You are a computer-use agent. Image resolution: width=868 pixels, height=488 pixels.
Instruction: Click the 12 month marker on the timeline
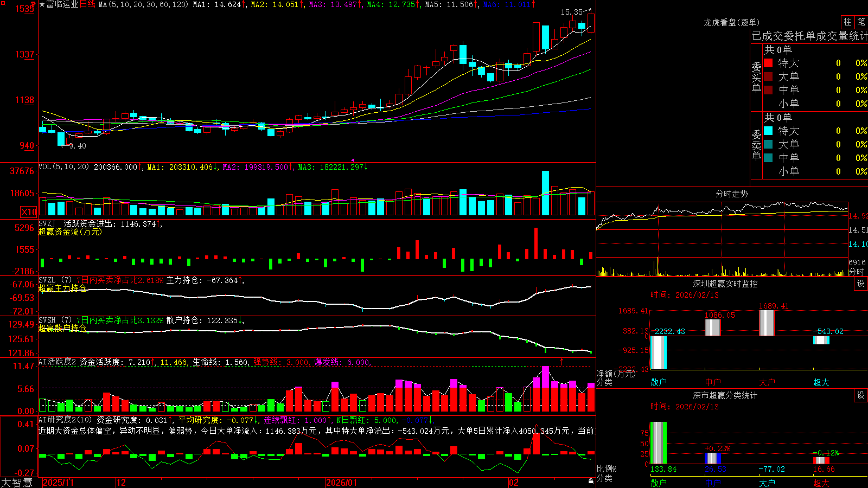tap(122, 483)
